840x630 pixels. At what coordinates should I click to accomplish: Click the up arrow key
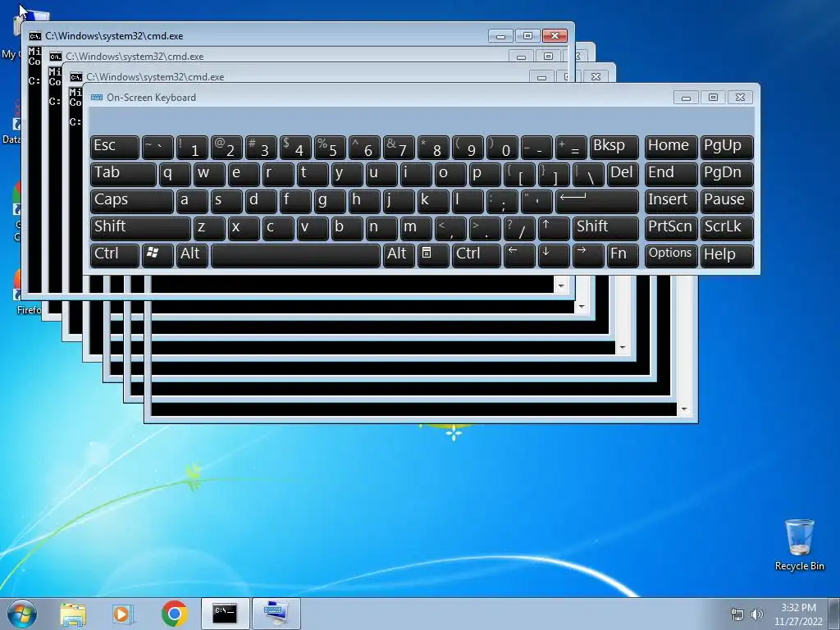[x=553, y=228]
